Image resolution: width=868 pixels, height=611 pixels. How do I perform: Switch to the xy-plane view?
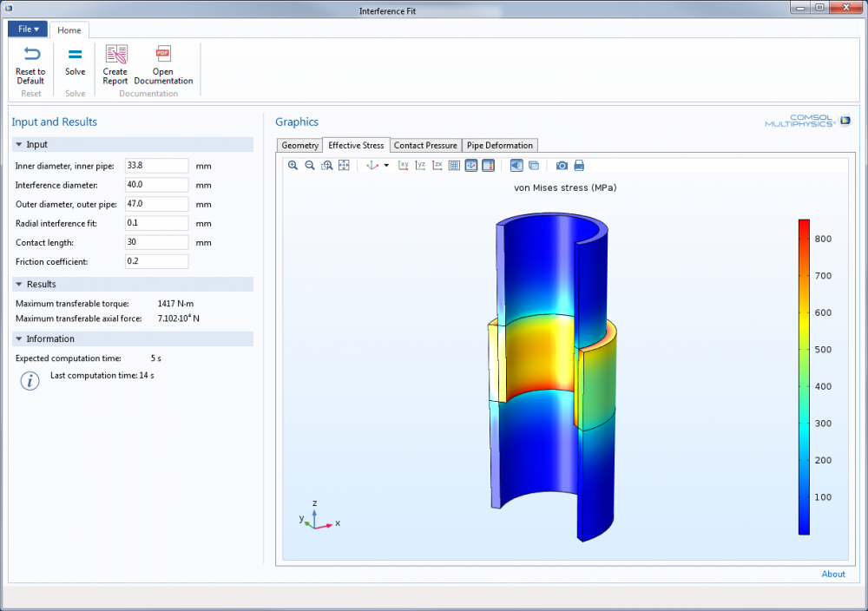(404, 166)
